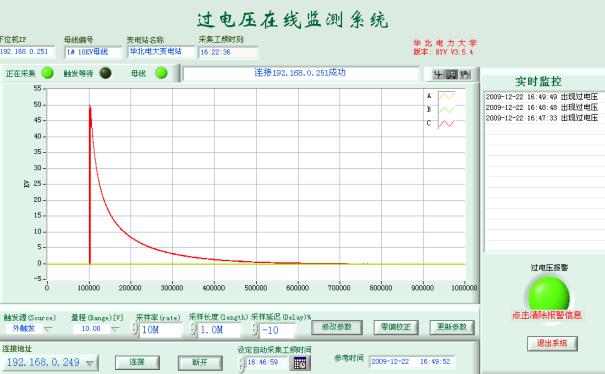
Task: Click the 母线 green indicator LED
Action: [161, 73]
